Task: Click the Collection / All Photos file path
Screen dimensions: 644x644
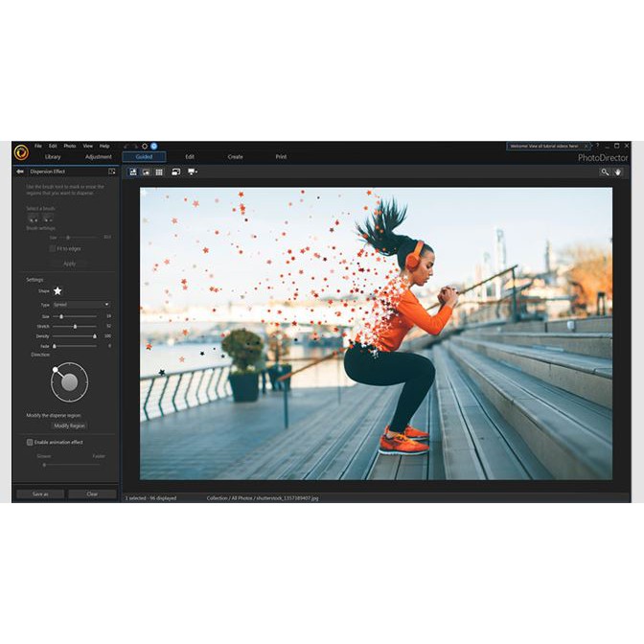Action: click(263, 498)
